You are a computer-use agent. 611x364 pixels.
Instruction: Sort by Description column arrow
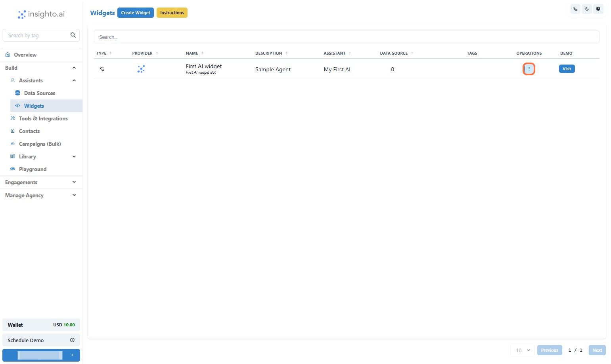[x=287, y=53]
